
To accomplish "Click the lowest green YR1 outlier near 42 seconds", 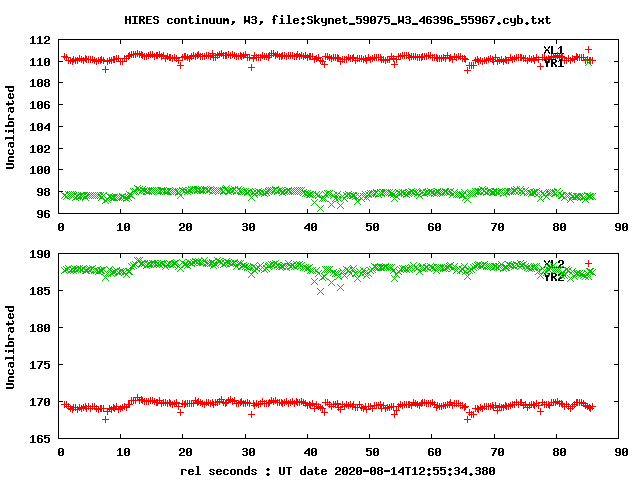I will (x=320, y=209).
